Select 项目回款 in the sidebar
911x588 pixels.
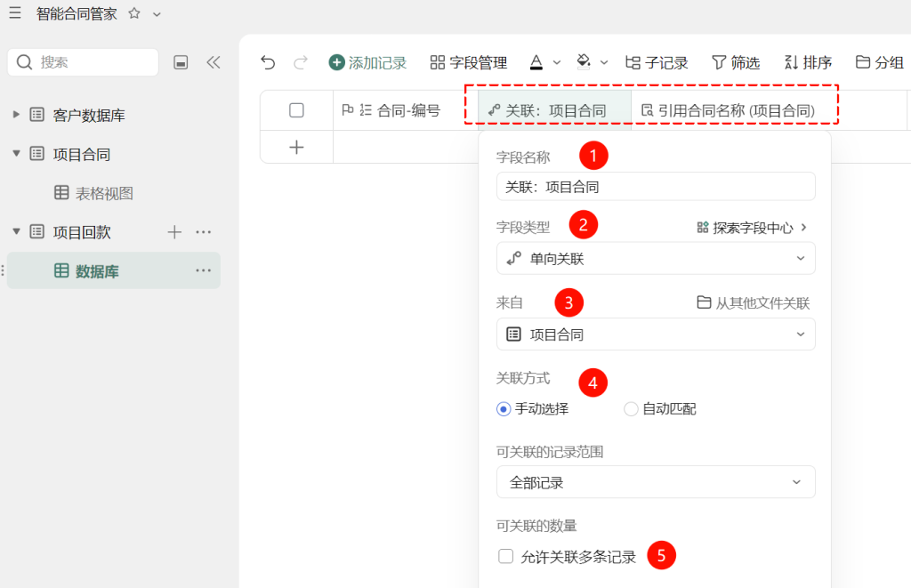click(x=81, y=232)
